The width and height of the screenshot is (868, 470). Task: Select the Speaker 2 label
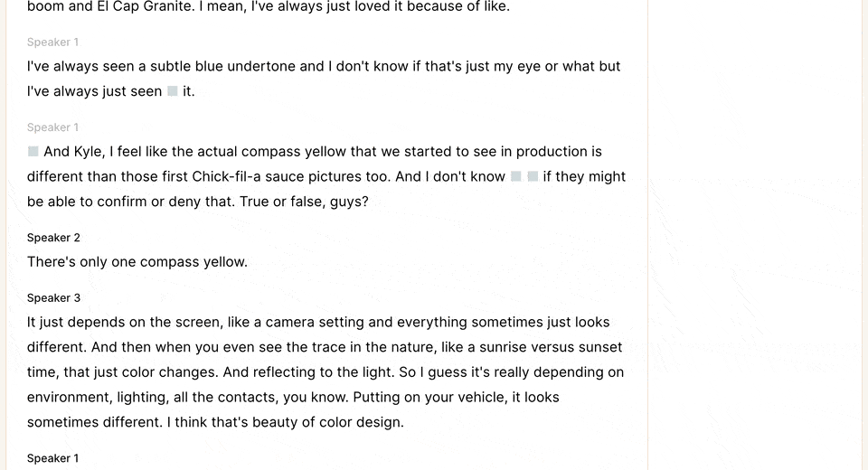(53, 238)
